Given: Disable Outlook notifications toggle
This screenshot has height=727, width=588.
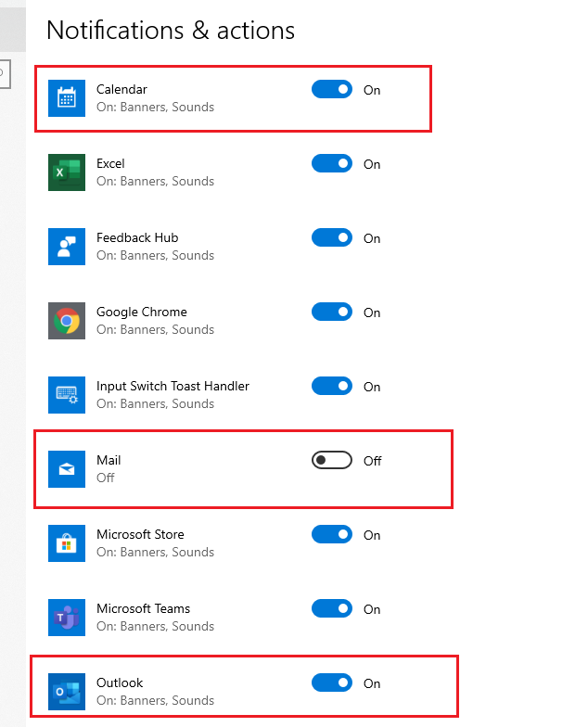Looking at the screenshot, I should click(332, 682).
